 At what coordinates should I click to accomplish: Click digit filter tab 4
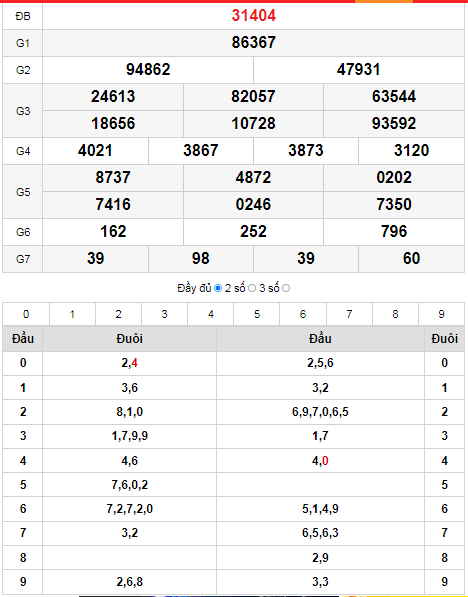pyautogui.click(x=211, y=314)
